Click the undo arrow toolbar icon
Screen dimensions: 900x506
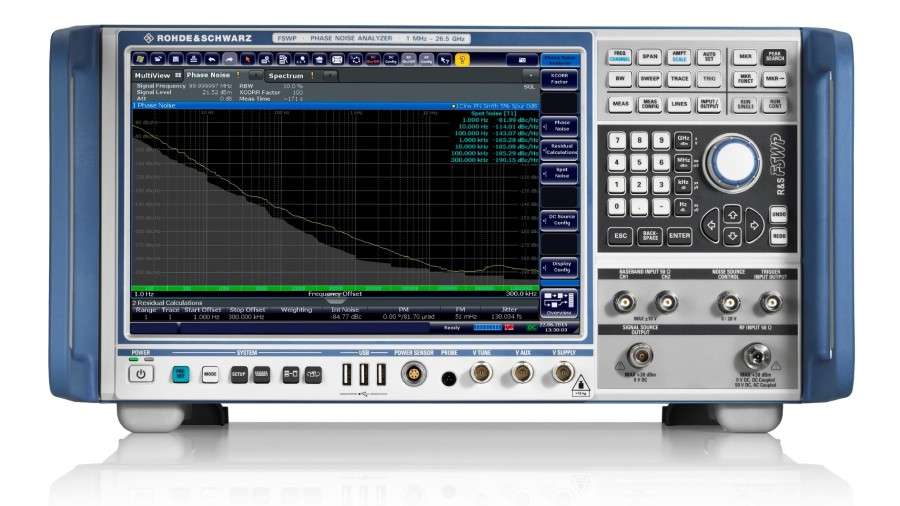point(211,59)
